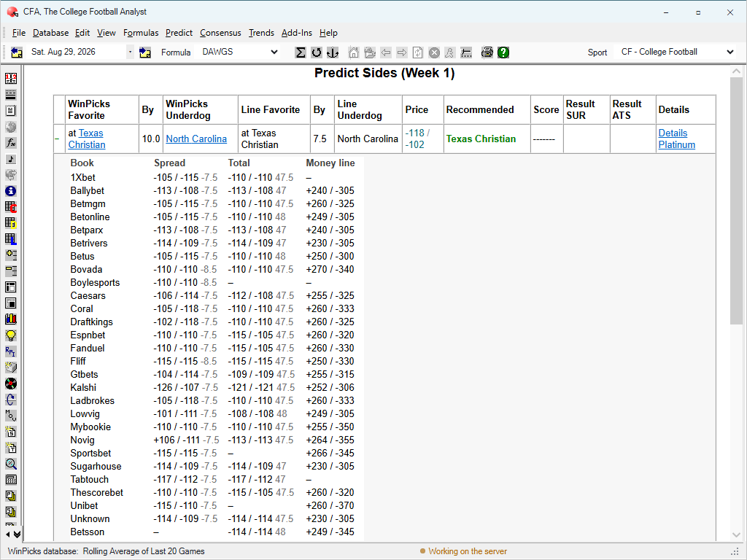The image size is (747, 560).
Task: Click previous date icon left of date field
Action: (17, 52)
